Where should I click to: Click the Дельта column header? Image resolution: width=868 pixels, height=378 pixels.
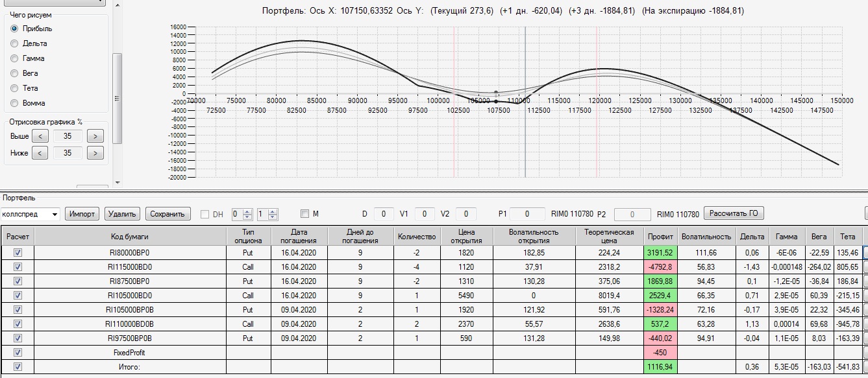pyautogui.click(x=752, y=236)
